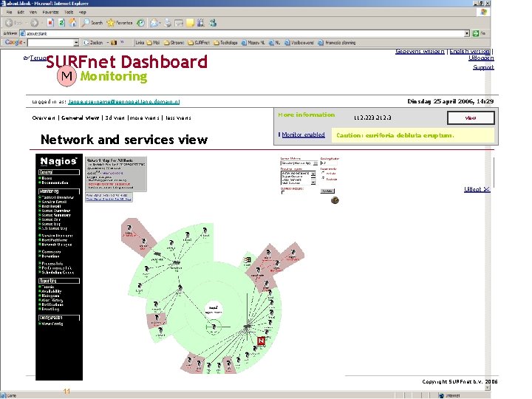The width and height of the screenshot is (532, 399).
Task: Open the Google search box dropdown
Action: [76, 42]
